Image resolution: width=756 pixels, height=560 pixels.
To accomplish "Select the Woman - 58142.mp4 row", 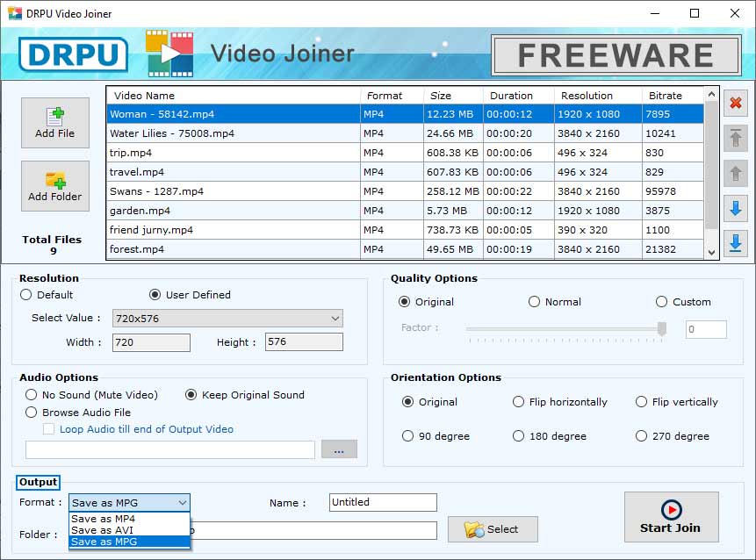I will (405, 114).
